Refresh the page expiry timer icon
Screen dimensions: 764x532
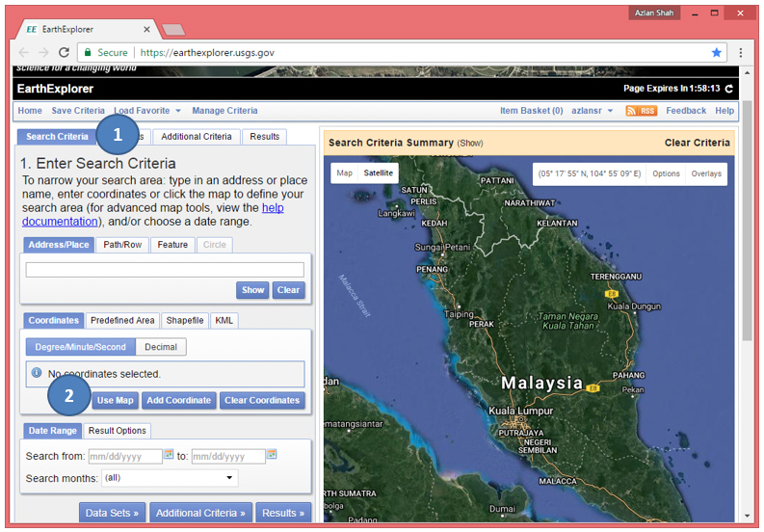point(729,89)
